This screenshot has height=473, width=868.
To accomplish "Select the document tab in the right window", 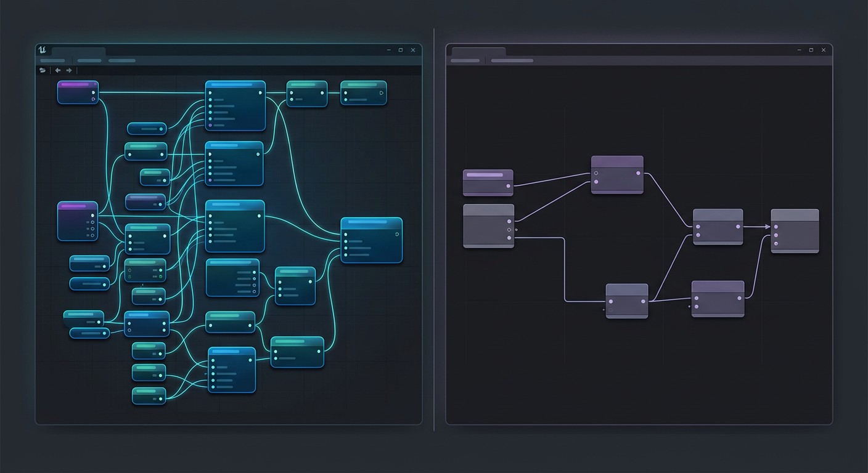I will tap(478, 51).
